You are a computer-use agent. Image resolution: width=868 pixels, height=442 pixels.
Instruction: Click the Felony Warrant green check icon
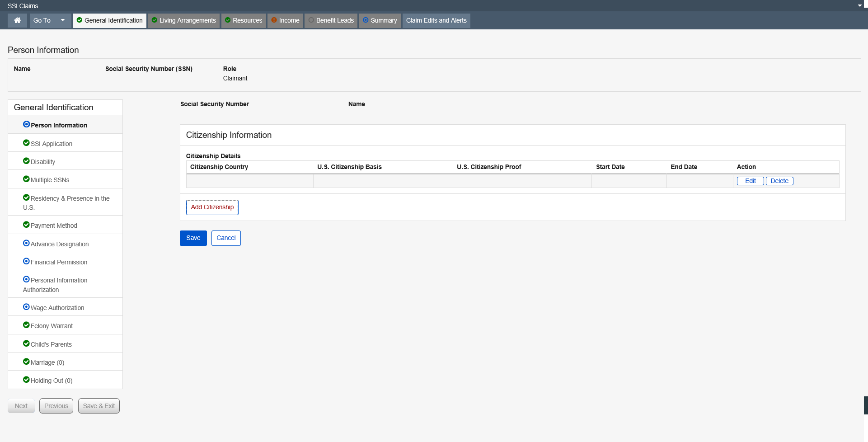pos(26,325)
